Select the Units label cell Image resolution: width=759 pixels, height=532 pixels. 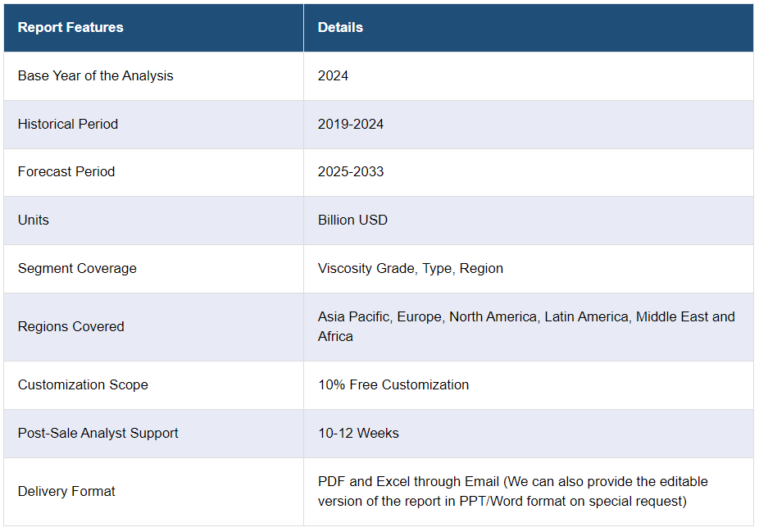[34, 221]
